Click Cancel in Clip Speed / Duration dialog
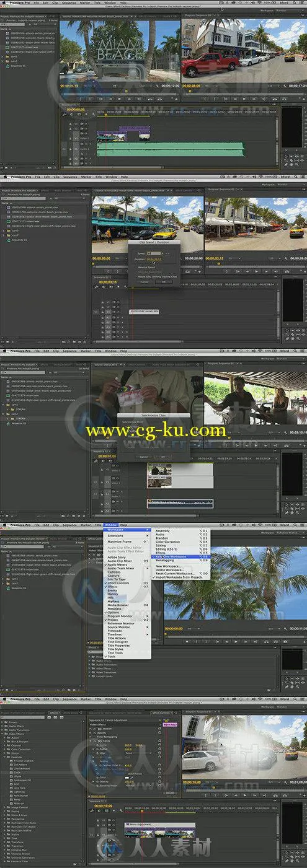The width and height of the screenshot is (307, 868). (x=144, y=281)
